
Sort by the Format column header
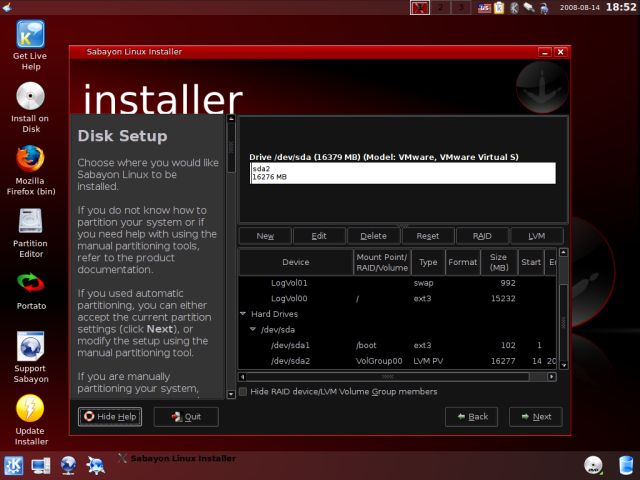coord(462,262)
